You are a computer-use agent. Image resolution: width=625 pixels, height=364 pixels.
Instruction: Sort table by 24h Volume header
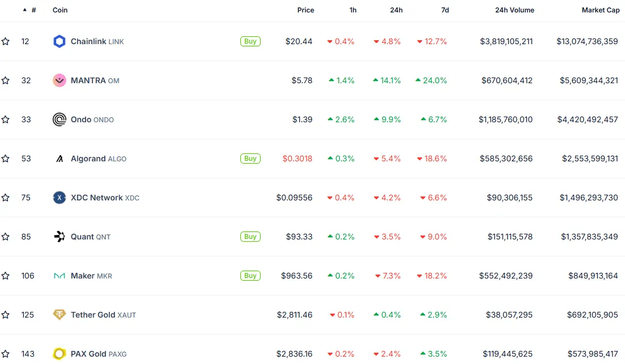point(514,10)
